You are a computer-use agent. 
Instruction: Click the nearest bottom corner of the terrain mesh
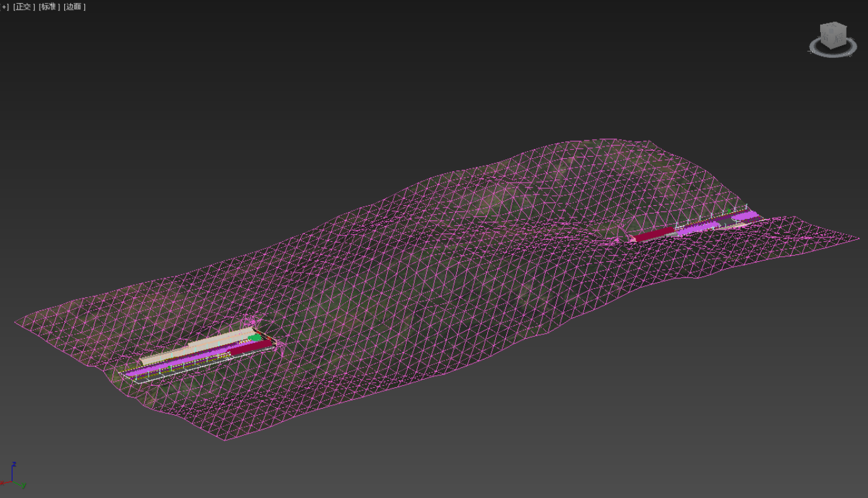225,439
